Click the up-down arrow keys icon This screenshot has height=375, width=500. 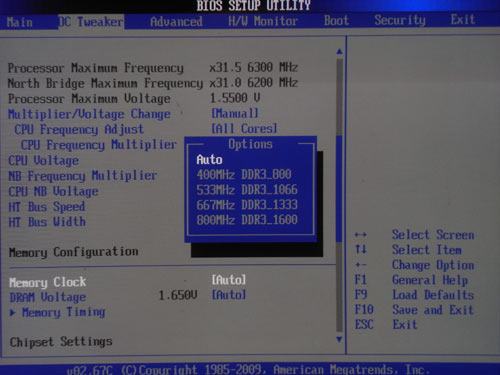(x=361, y=249)
